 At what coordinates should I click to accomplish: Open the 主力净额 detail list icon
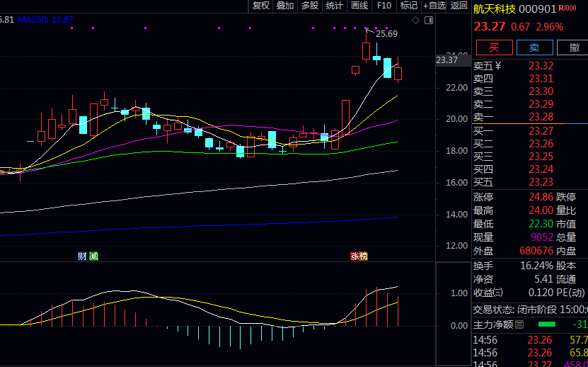click(519, 324)
